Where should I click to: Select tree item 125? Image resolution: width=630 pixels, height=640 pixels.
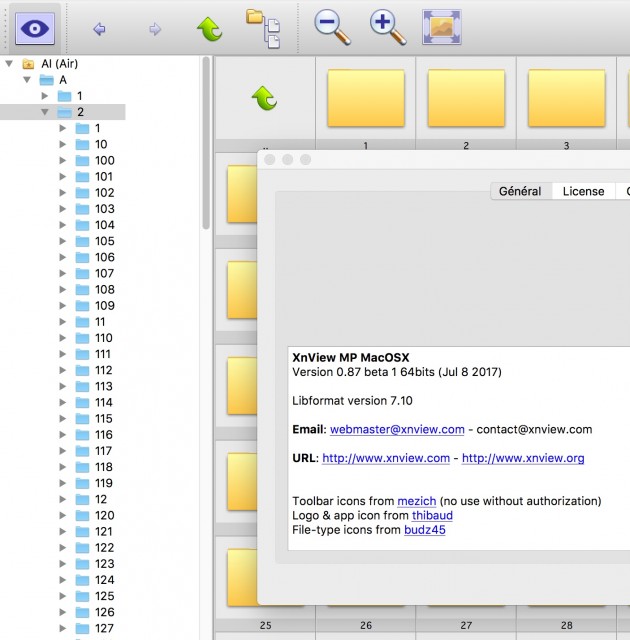point(104,596)
